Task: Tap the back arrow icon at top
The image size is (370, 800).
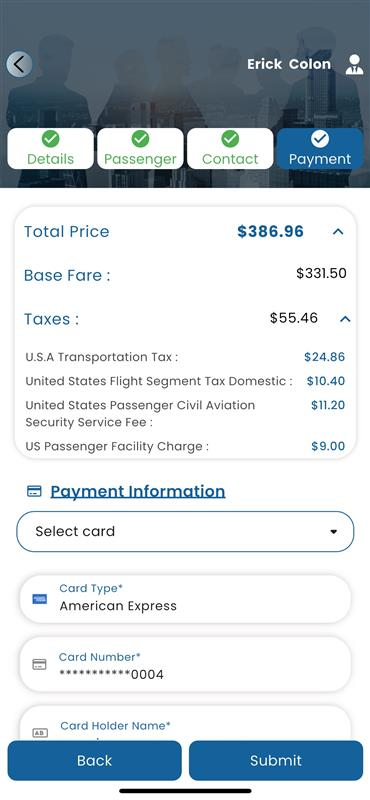Action: click(19, 64)
